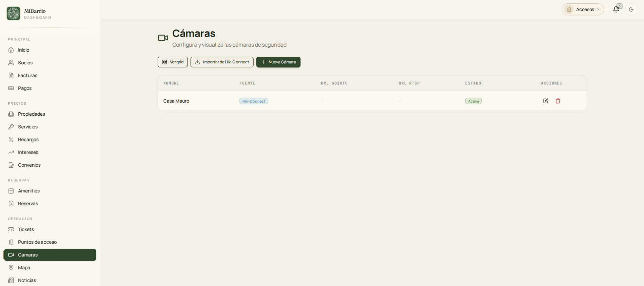Screen dimensions: 644x286
Task: Toggle dark mode with moon icon
Action: (631, 9)
